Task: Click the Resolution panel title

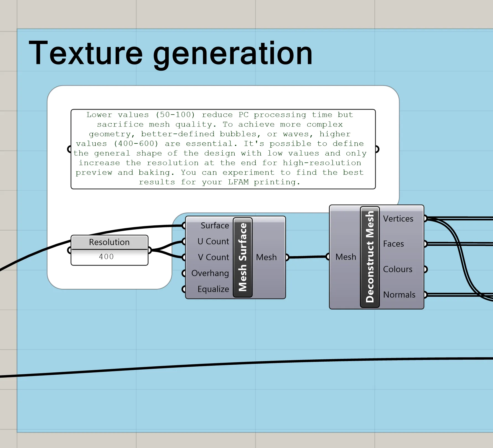Action: [x=109, y=242]
